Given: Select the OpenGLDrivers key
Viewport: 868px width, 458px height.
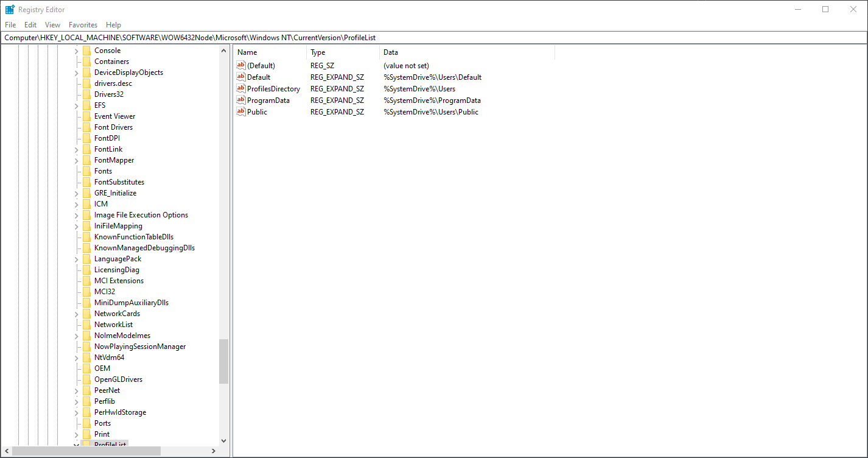Looking at the screenshot, I should click(x=118, y=379).
